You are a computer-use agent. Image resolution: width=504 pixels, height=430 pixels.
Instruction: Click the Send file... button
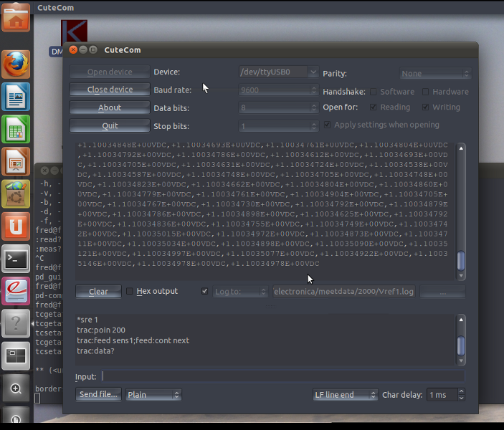pyautogui.click(x=98, y=394)
